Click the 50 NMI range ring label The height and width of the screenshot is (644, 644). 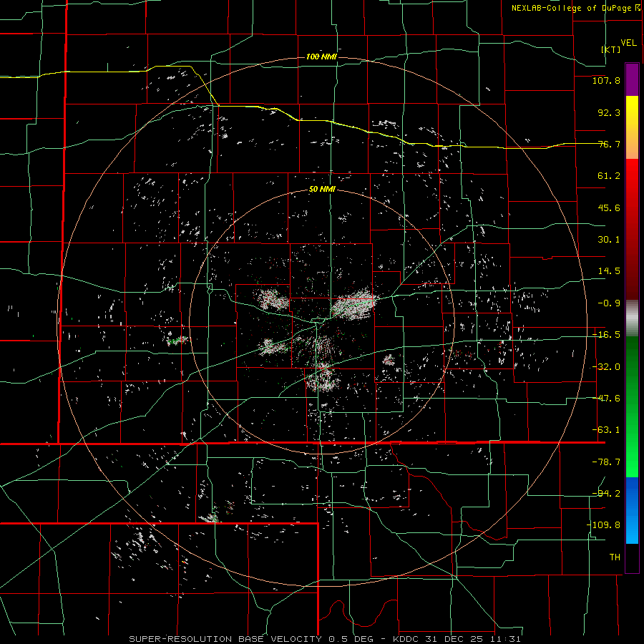coord(322,190)
